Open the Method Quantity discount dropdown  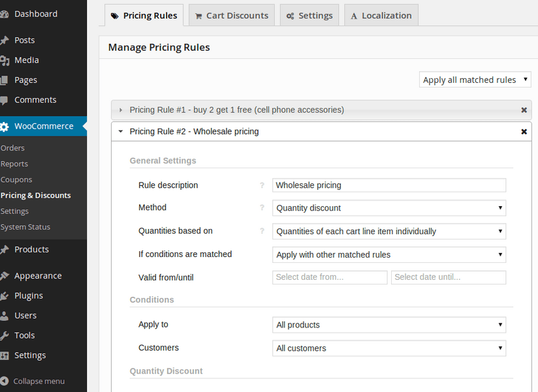pyautogui.click(x=389, y=208)
